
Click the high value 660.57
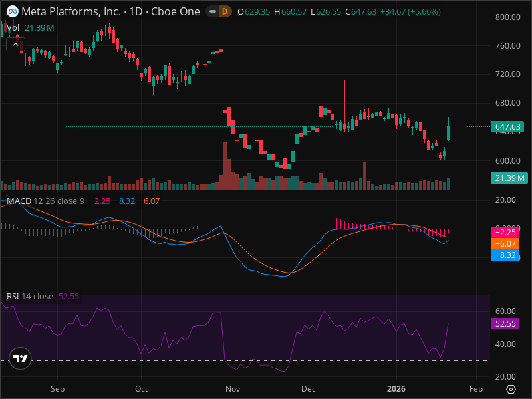tap(294, 11)
